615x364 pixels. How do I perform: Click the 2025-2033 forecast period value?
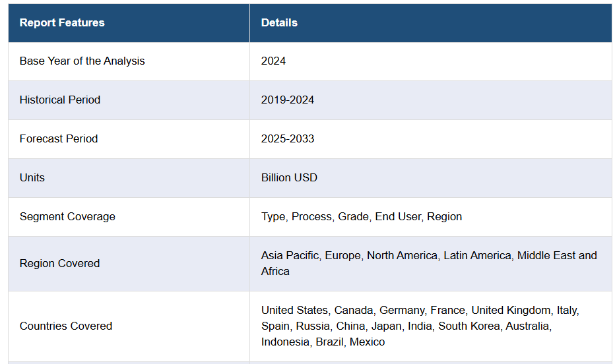[288, 138]
